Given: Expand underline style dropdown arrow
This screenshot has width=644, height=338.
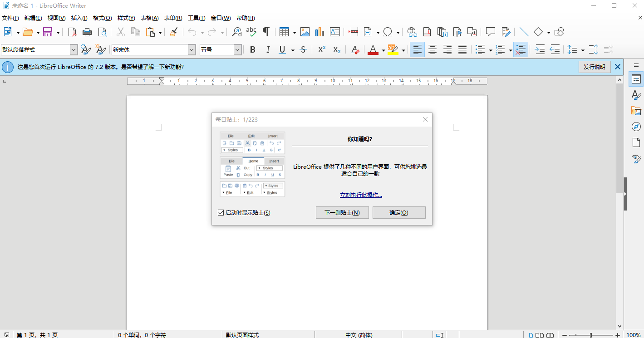Looking at the screenshot, I should (293, 50).
